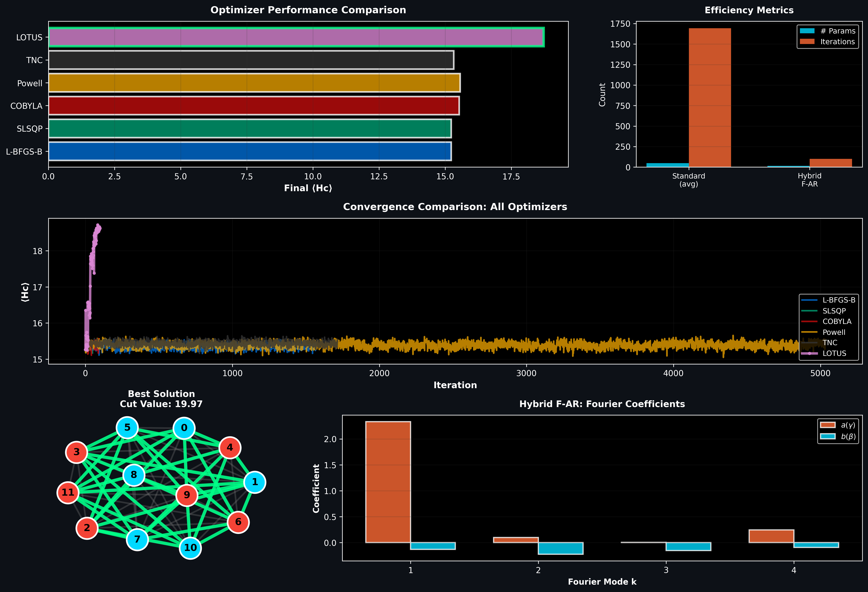The image size is (868, 592).
Task: Select cyan node 1 in graph
Action: (255, 482)
